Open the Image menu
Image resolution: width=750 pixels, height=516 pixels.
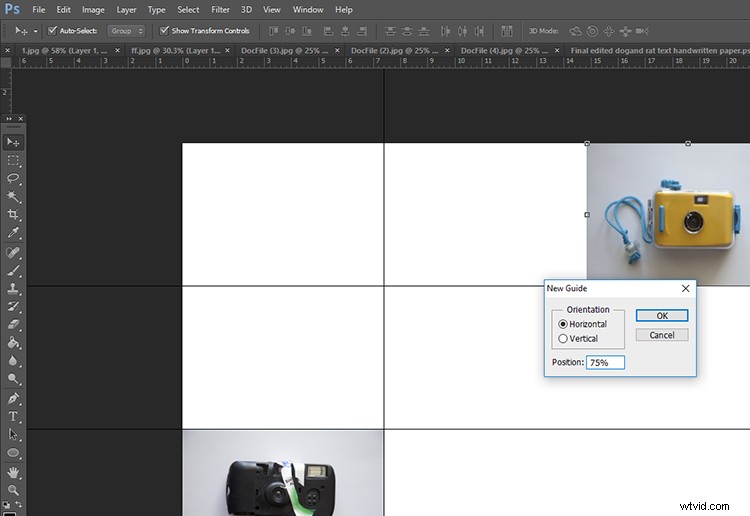tap(93, 10)
